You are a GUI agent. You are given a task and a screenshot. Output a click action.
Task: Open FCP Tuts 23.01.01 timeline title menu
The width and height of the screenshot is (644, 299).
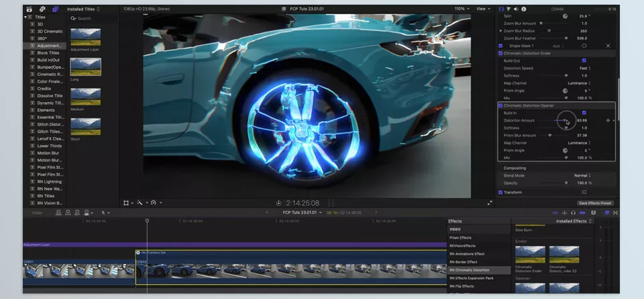[x=303, y=212]
